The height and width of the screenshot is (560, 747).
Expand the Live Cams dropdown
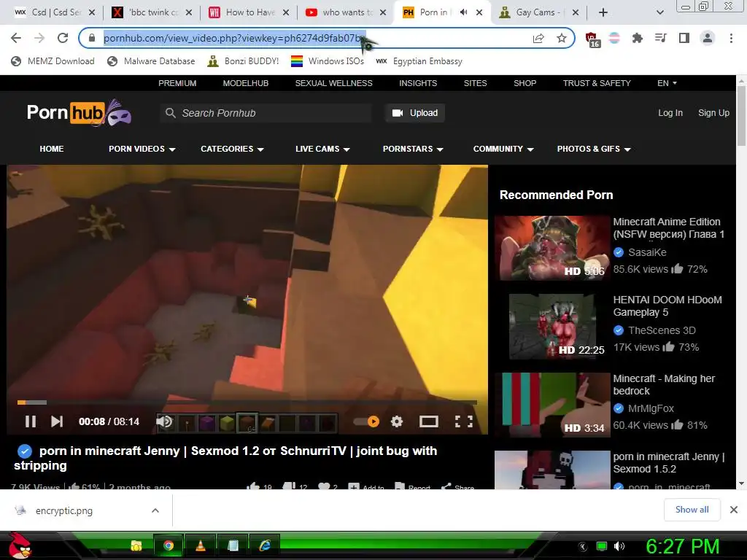[322, 149]
